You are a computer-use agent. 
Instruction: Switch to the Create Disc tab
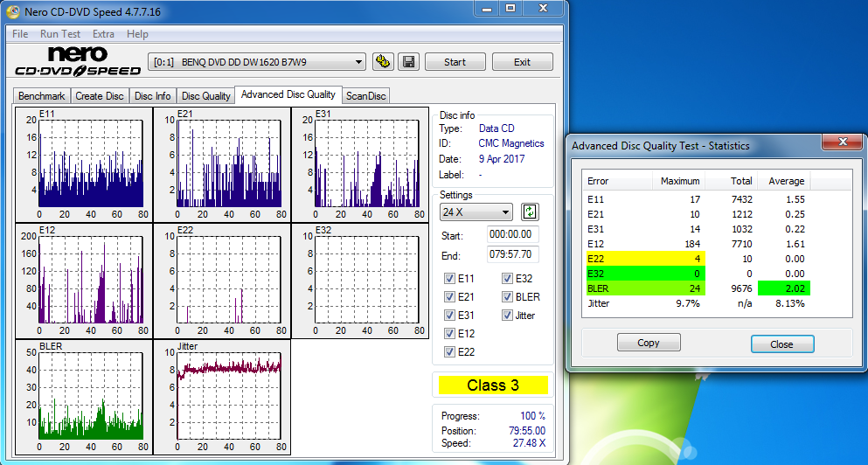(100, 96)
